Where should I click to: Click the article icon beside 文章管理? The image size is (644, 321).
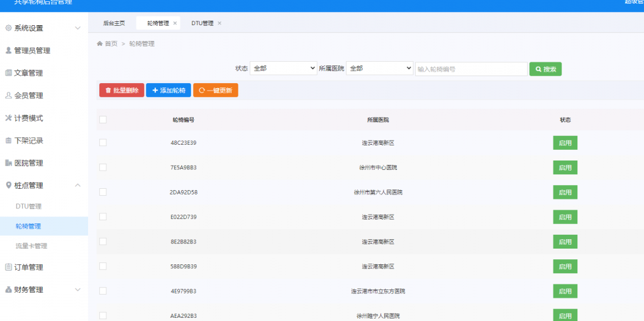click(x=8, y=73)
